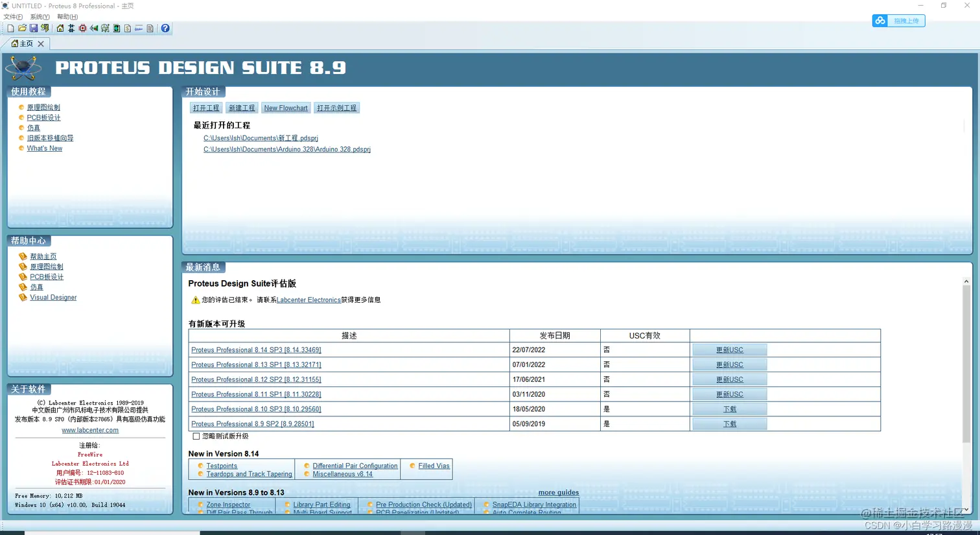
Task: Close the 主页 tab with the X
Action: (x=41, y=44)
